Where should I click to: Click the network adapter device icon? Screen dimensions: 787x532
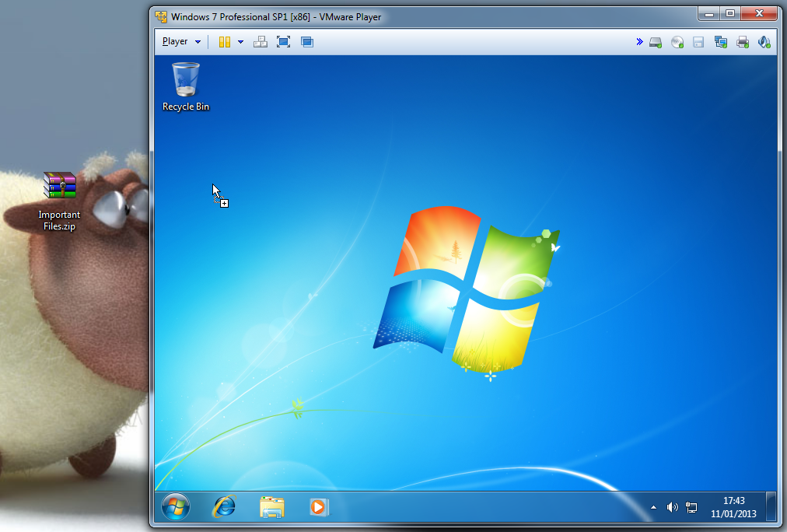tap(720, 42)
